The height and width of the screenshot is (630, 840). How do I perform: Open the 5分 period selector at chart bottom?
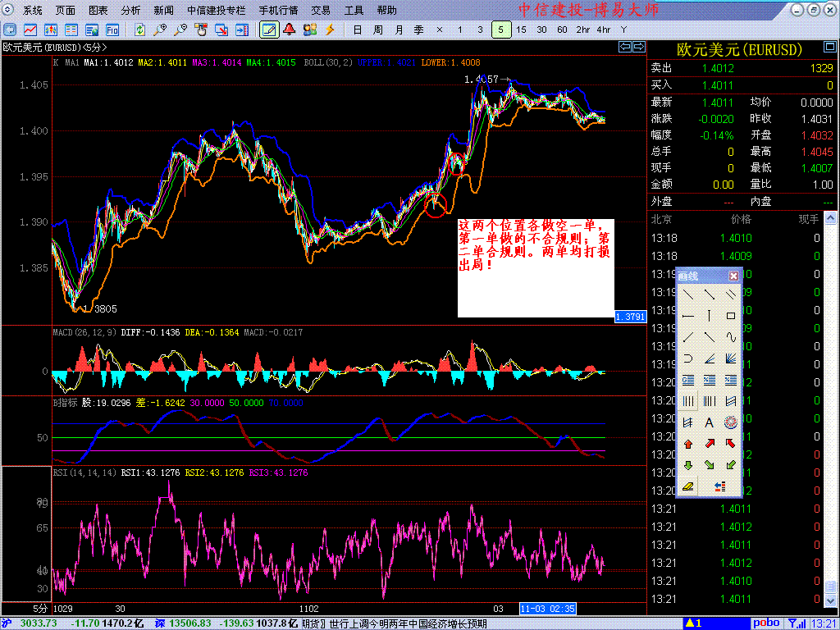(39, 609)
